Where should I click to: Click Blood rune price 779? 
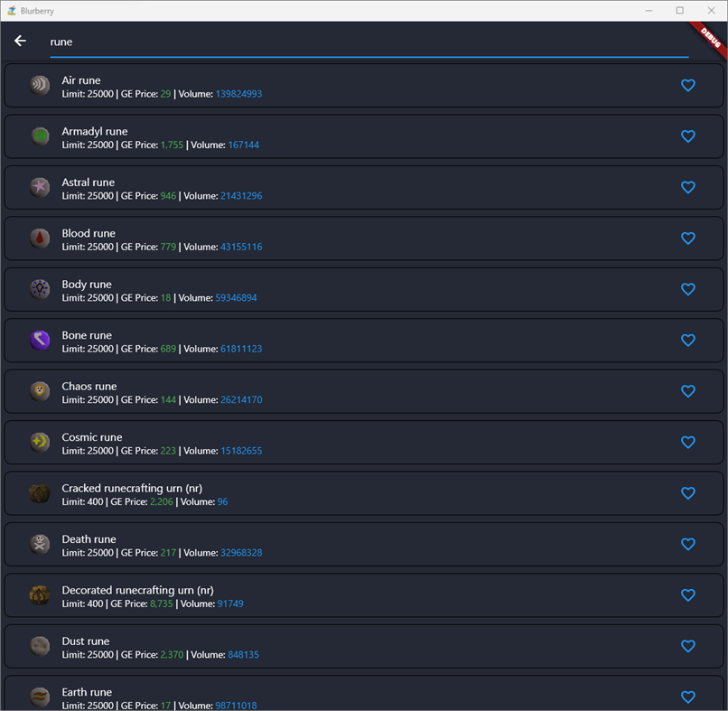(169, 247)
